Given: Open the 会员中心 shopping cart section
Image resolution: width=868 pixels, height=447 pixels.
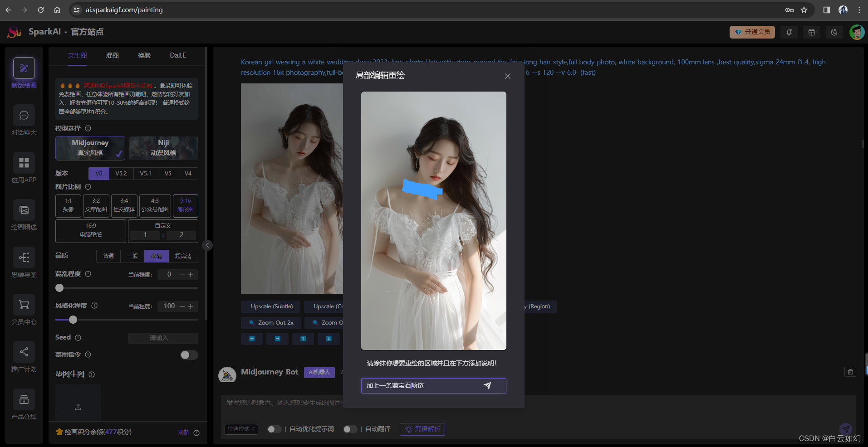Looking at the screenshot, I should point(24,310).
